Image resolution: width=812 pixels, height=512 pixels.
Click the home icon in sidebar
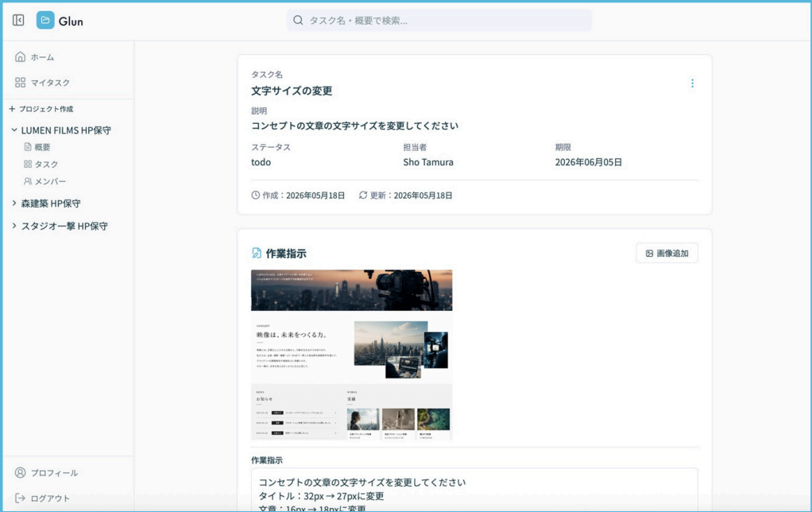pos(20,56)
